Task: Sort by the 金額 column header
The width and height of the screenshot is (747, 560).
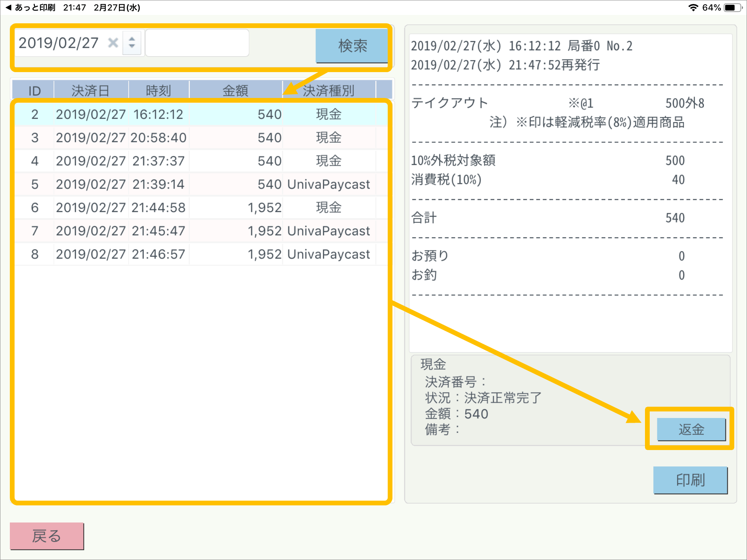Action: coord(235,90)
